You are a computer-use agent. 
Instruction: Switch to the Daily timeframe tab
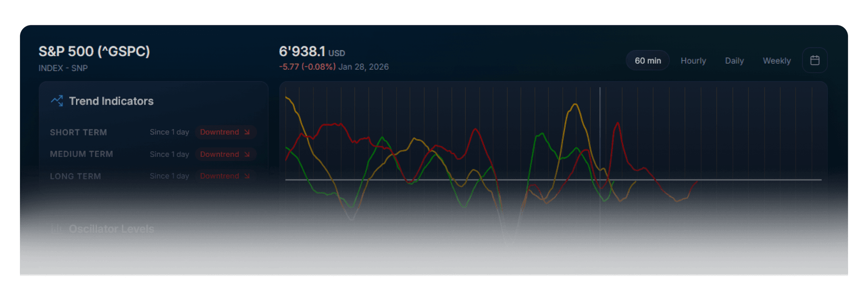tap(734, 61)
